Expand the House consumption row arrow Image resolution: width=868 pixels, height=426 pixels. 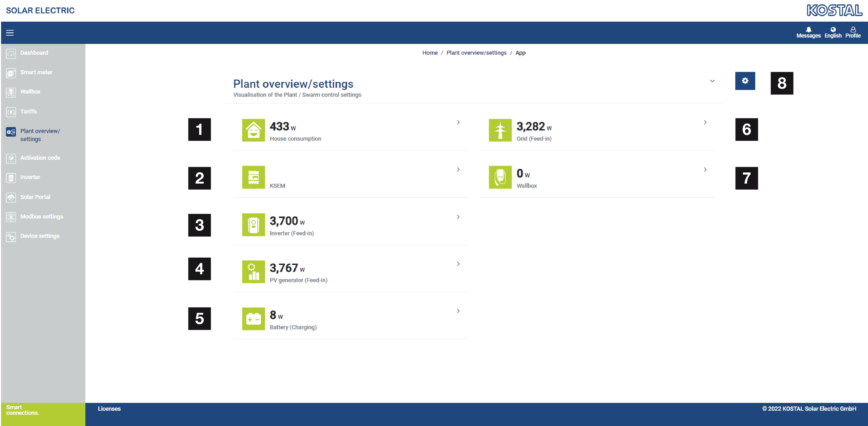(x=458, y=122)
